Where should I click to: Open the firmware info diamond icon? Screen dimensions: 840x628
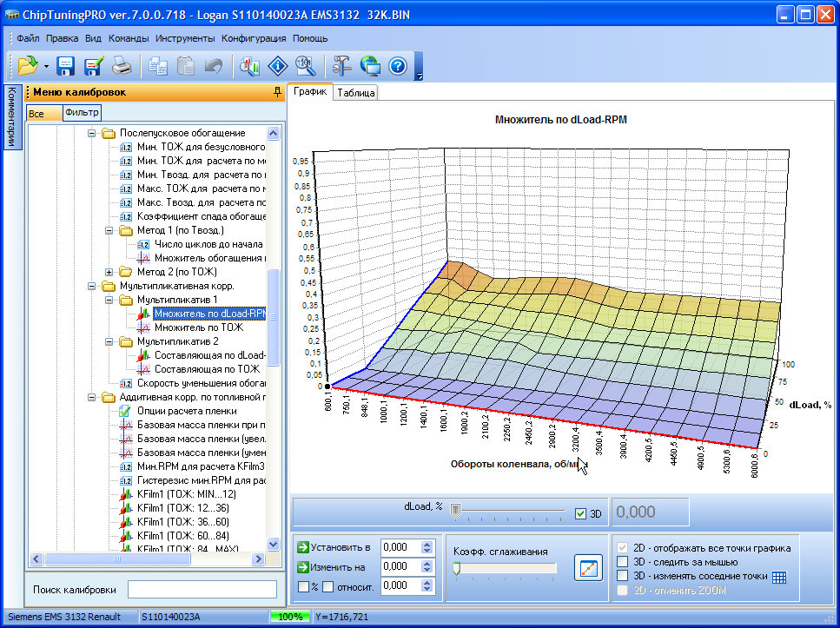tap(278, 66)
